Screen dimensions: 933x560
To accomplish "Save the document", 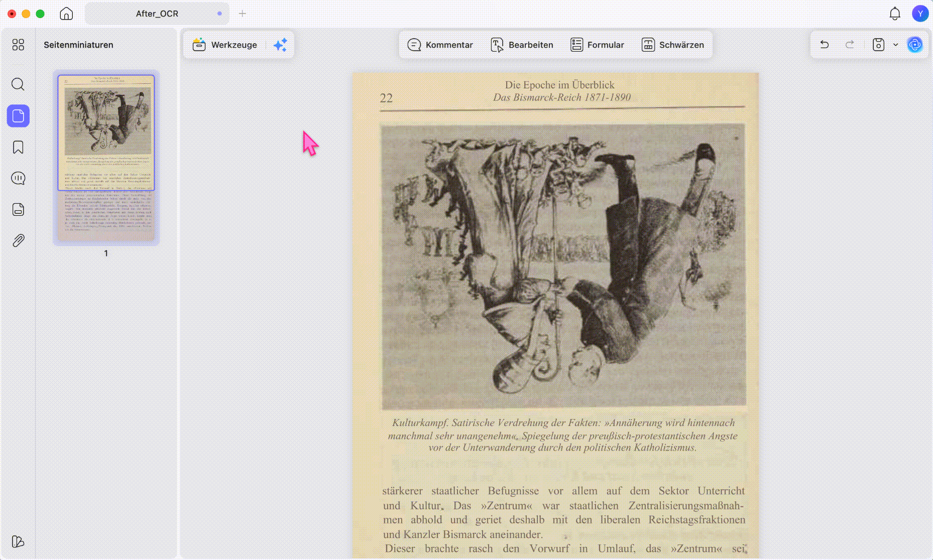I will click(878, 45).
